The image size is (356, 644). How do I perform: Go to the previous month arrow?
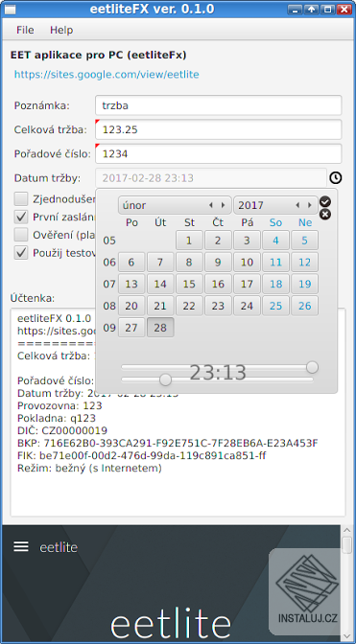(x=211, y=205)
